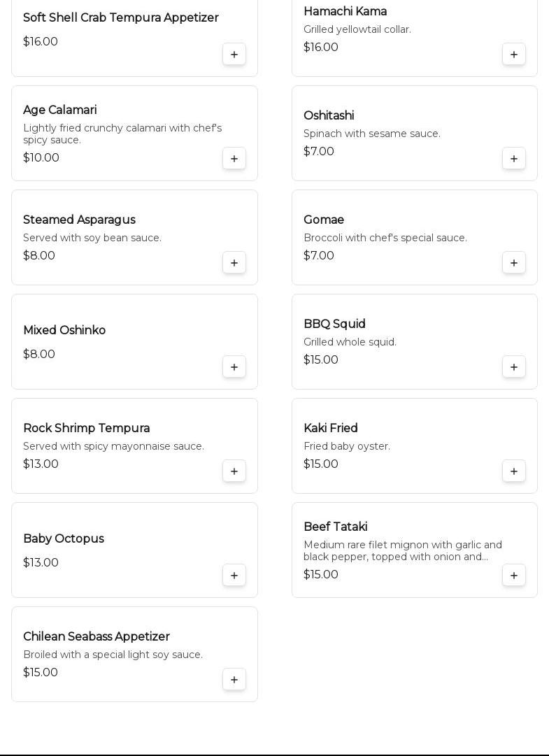
Task: Click plus button for BBQ Squid
Action: [x=514, y=367]
